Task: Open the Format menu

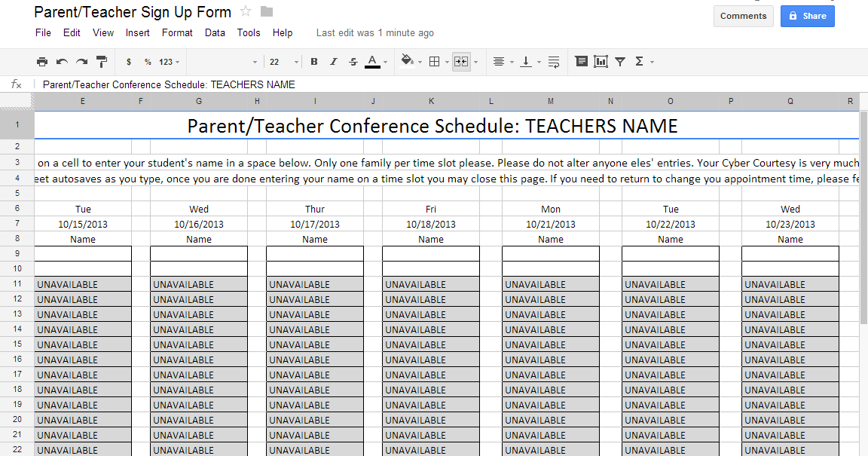Action: coord(177,32)
